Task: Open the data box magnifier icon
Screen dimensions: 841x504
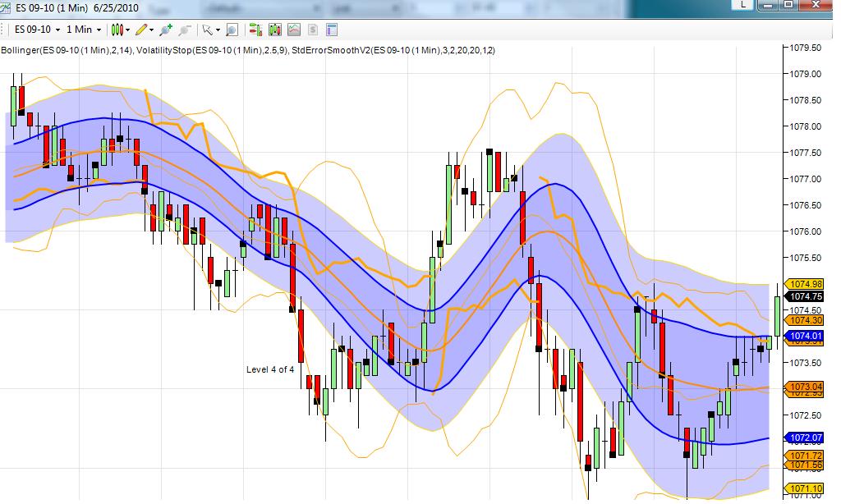Action: [x=232, y=30]
